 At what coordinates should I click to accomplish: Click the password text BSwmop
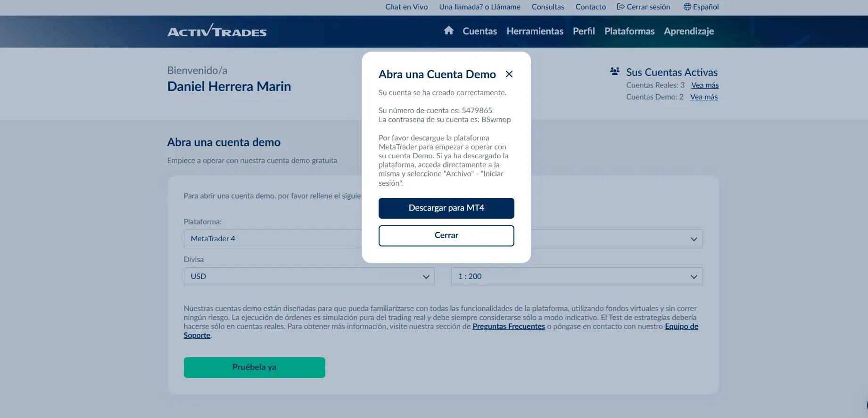[496, 120]
